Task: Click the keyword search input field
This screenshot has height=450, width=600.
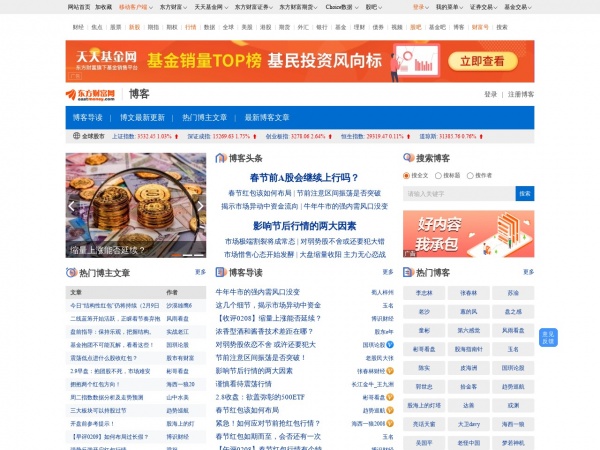Action: click(x=459, y=194)
